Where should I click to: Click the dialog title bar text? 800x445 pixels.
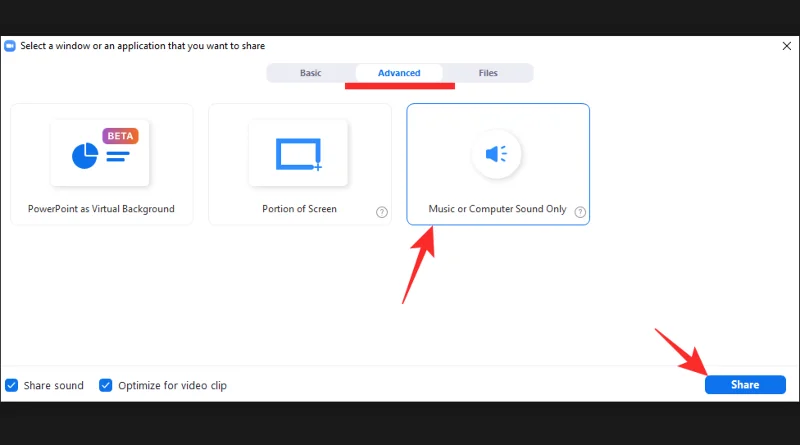click(x=143, y=46)
